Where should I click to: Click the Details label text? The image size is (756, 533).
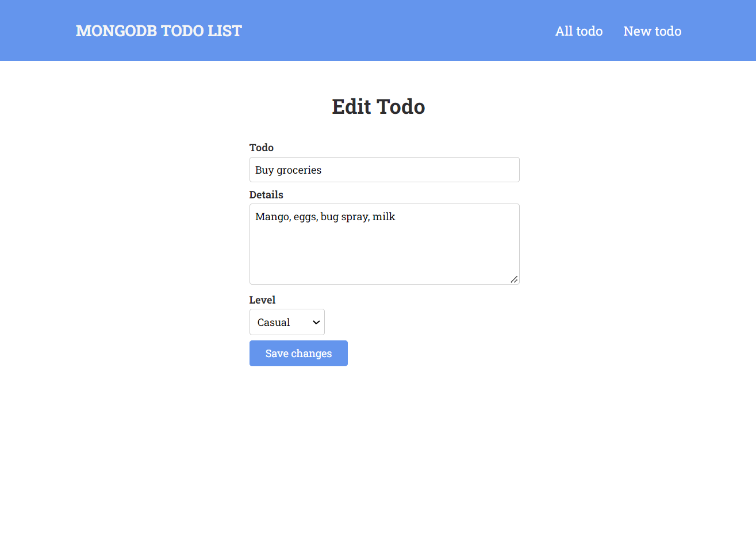266,195
